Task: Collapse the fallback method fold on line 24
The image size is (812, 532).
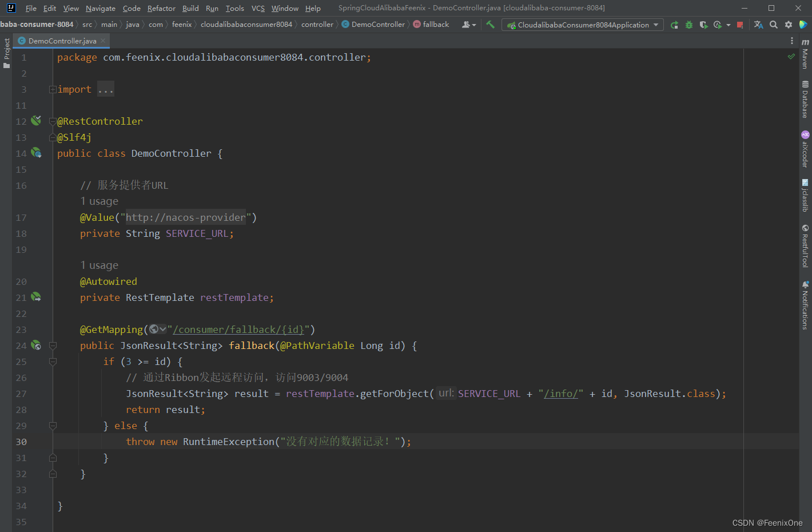Action: pyautogui.click(x=53, y=346)
